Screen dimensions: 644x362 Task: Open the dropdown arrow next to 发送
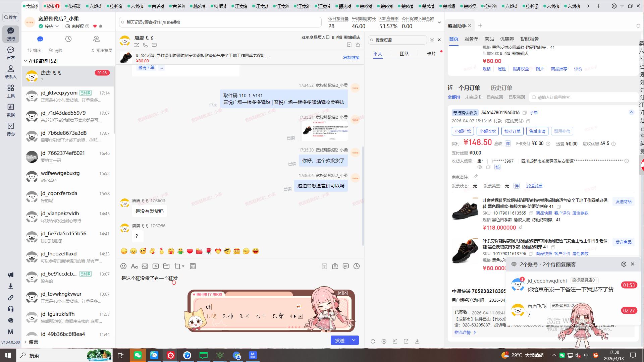(354, 340)
